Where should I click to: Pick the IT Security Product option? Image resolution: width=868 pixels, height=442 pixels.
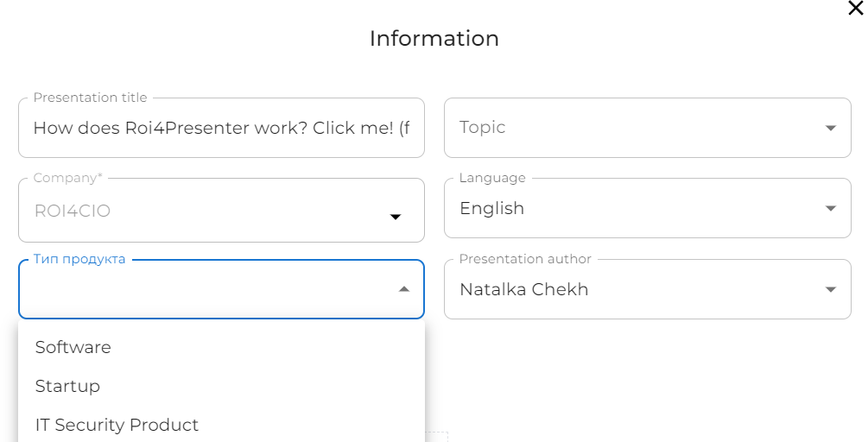click(117, 425)
